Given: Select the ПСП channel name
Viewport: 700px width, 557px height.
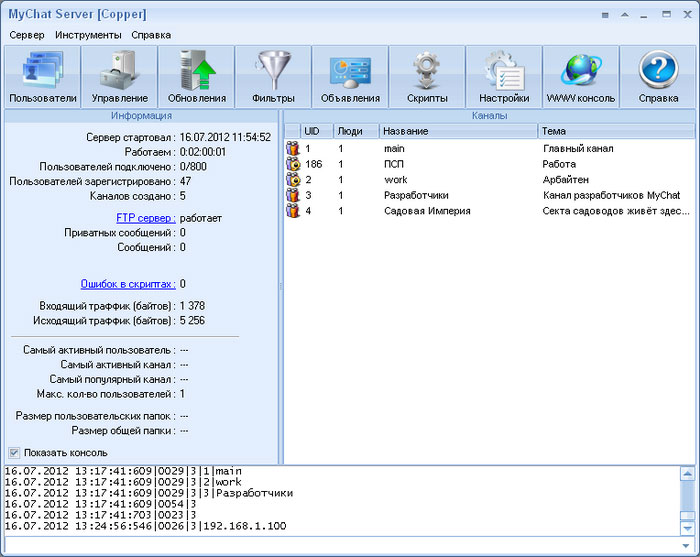Looking at the screenshot, I should (x=394, y=164).
